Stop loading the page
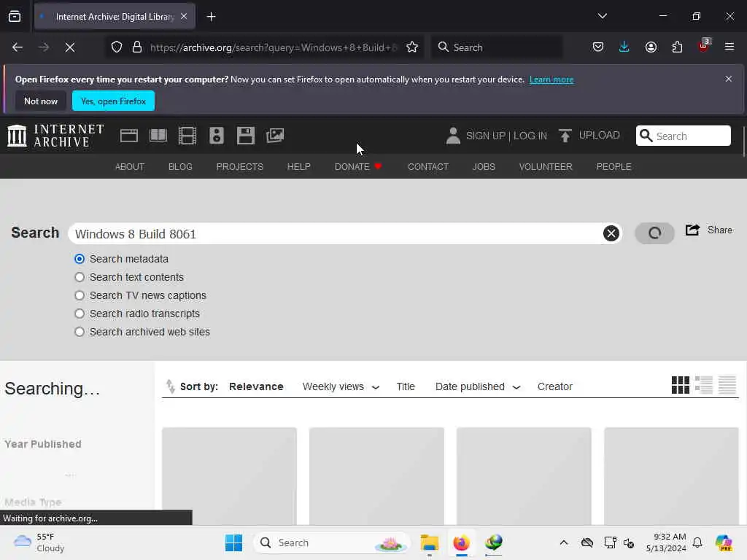Image resolution: width=747 pixels, height=560 pixels. 70,47
